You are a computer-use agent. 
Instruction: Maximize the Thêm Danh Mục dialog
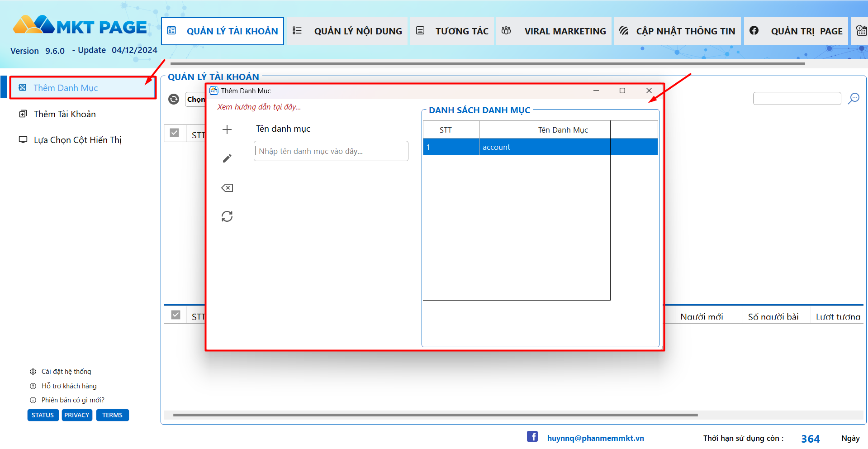tap(622, 91)
